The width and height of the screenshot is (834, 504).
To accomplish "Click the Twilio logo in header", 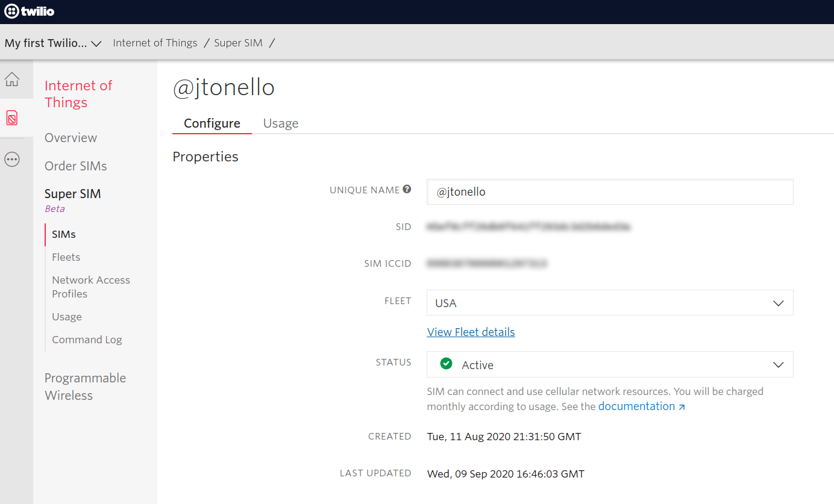I will (x=29, y=11).
